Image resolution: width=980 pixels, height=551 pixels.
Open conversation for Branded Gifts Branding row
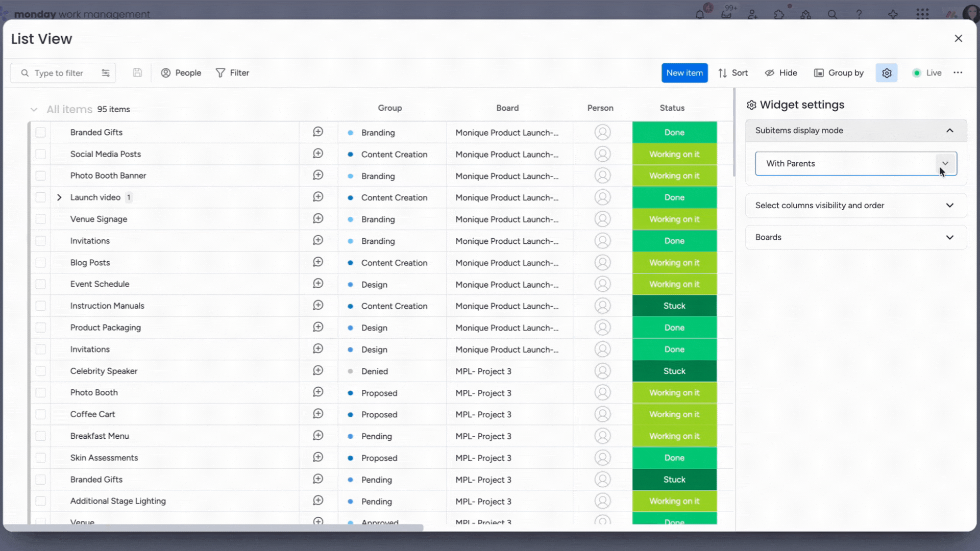(x=318, y=132)
